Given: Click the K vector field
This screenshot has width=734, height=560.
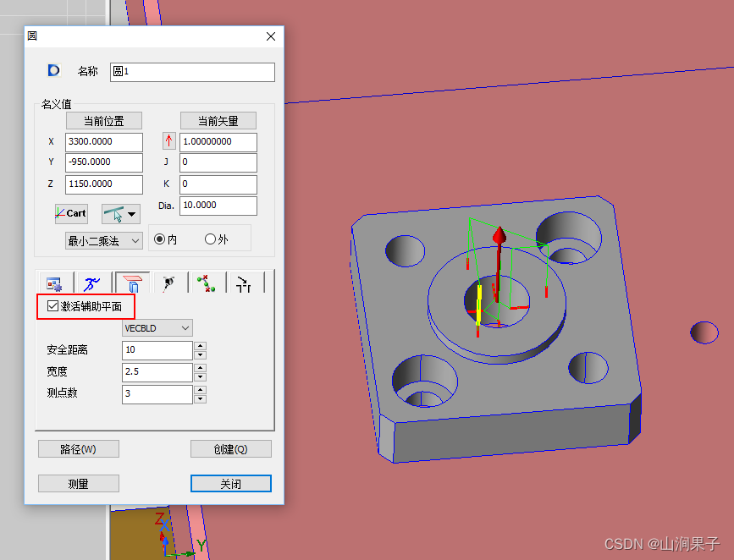Looking at the screenshot, I should pyautogui.click(x=218, y=184).
